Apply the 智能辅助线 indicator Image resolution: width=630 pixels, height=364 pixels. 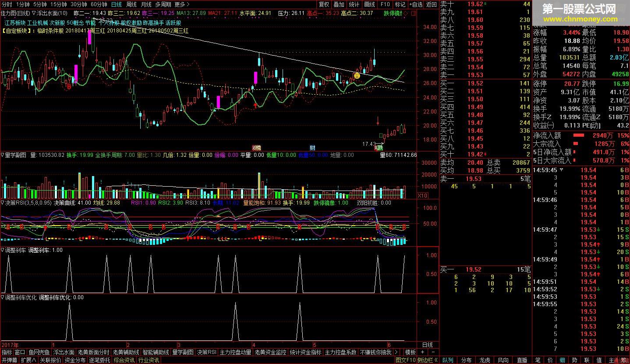[x=156, y=352]
